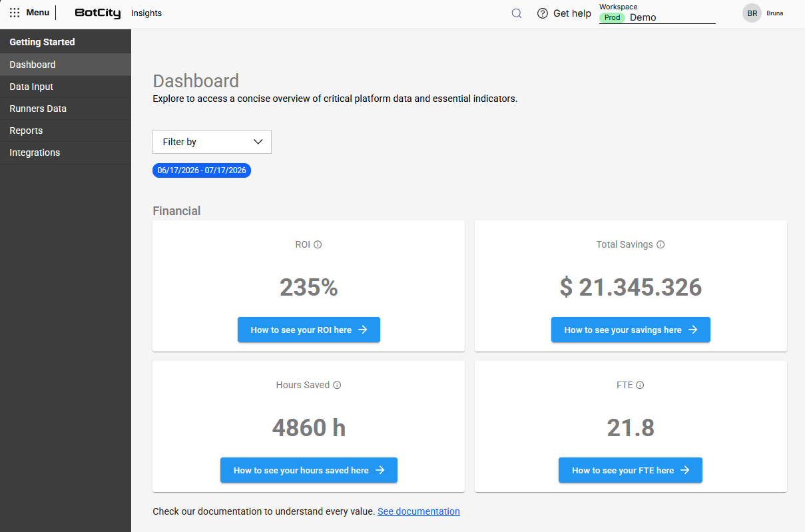
Task: Click How to see your savings here
Action: [x=631, y=330]
